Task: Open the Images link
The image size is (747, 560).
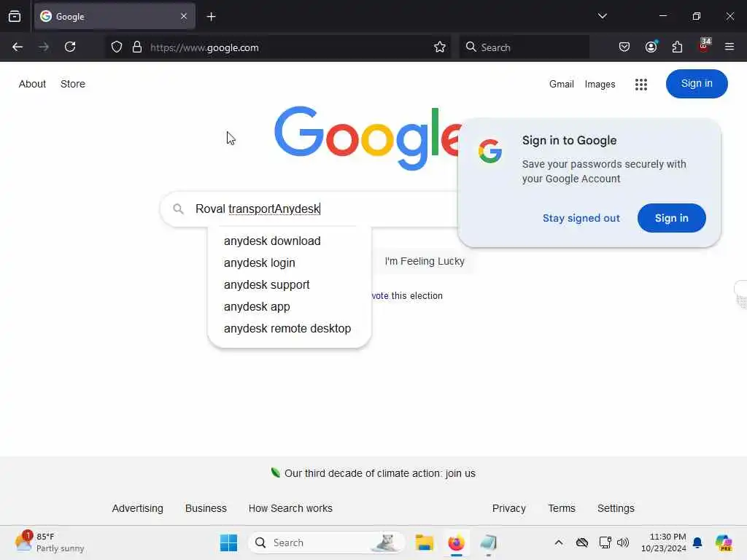Action: [600, 85]
